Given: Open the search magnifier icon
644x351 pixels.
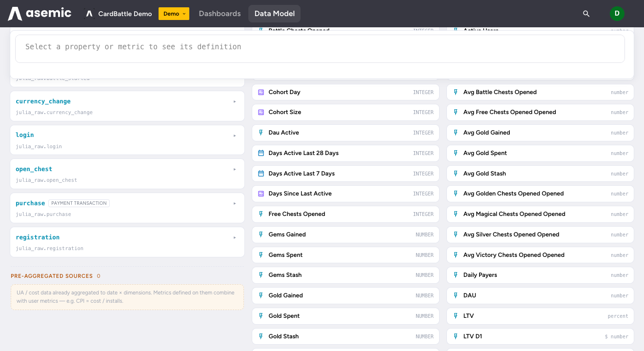Looking at the screenshot, I should click(x=586, y=14).
